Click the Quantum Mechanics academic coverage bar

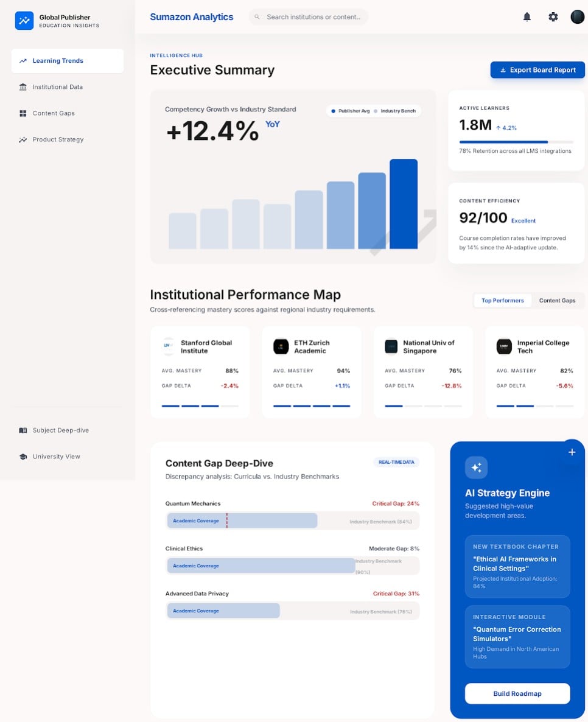(242, 520)
